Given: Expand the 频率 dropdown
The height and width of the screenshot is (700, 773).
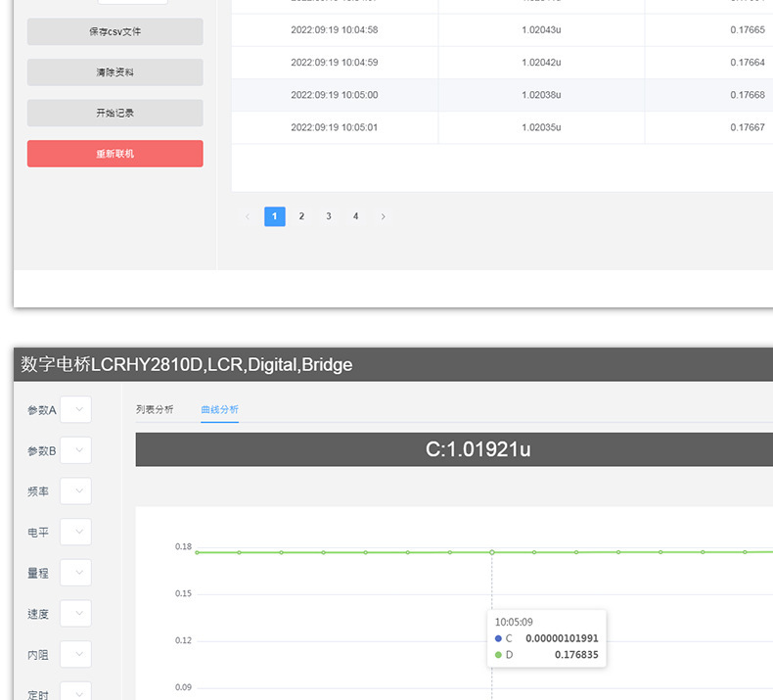Looking at the screenshot, I should point(76,490).
